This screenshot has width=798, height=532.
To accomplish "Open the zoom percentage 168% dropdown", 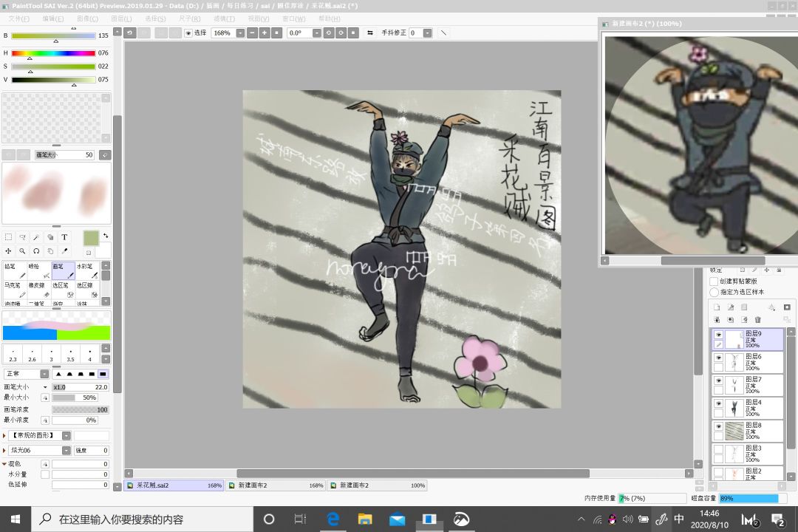I will (x=240, y=33).
